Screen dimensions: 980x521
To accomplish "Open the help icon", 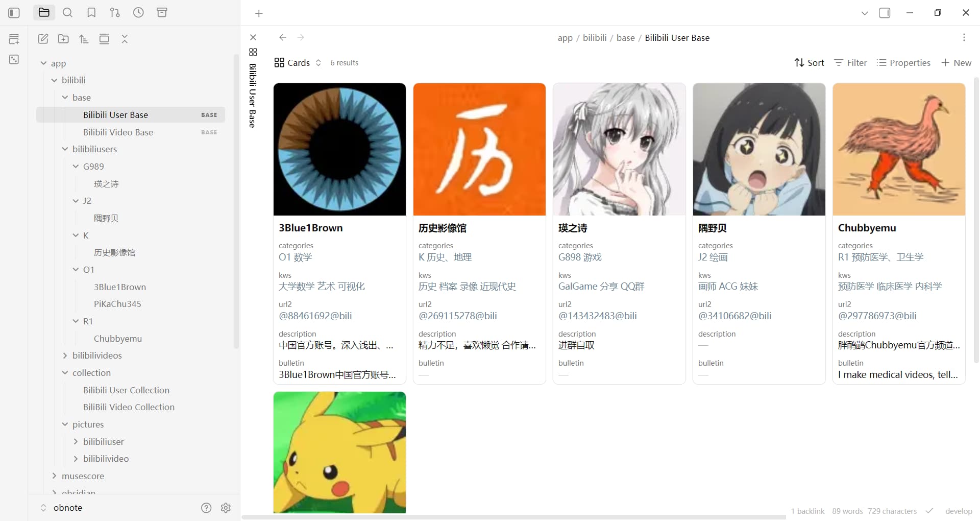I will 206,508.
